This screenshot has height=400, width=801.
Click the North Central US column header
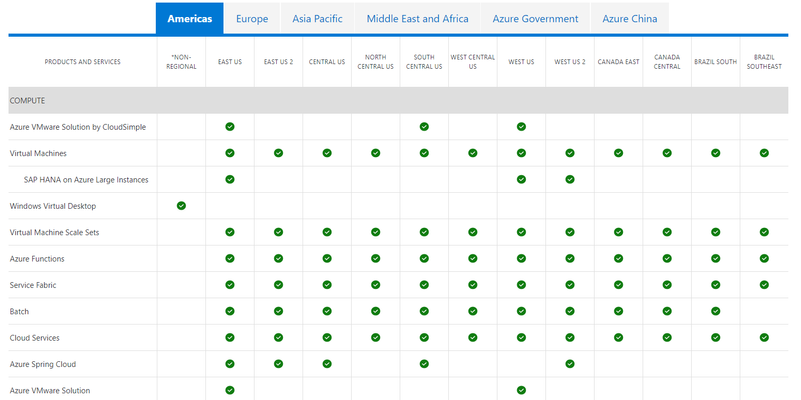click(x=375, y=62)
